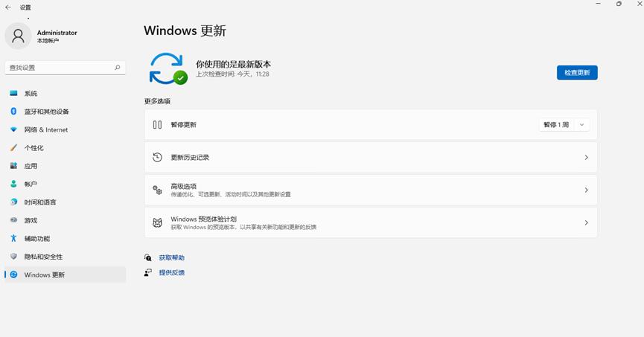Click the 暂停更新 label
Screen dimensions: 644x337
184,125
